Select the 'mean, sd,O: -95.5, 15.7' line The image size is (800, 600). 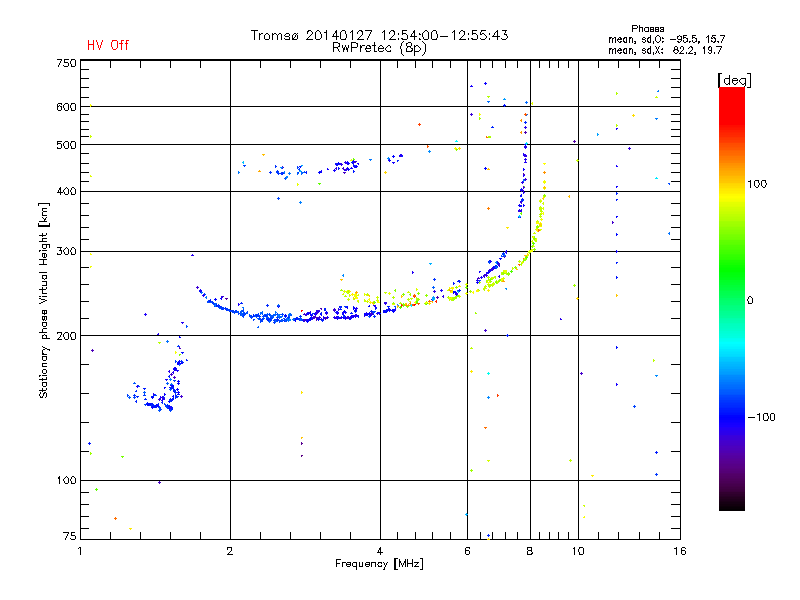(x=666, y=39)
